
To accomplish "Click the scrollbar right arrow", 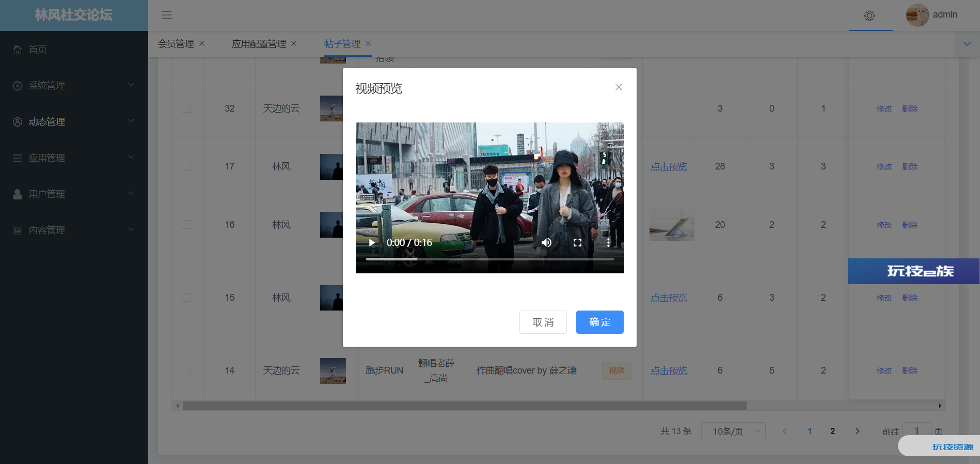I will [940, 406].
